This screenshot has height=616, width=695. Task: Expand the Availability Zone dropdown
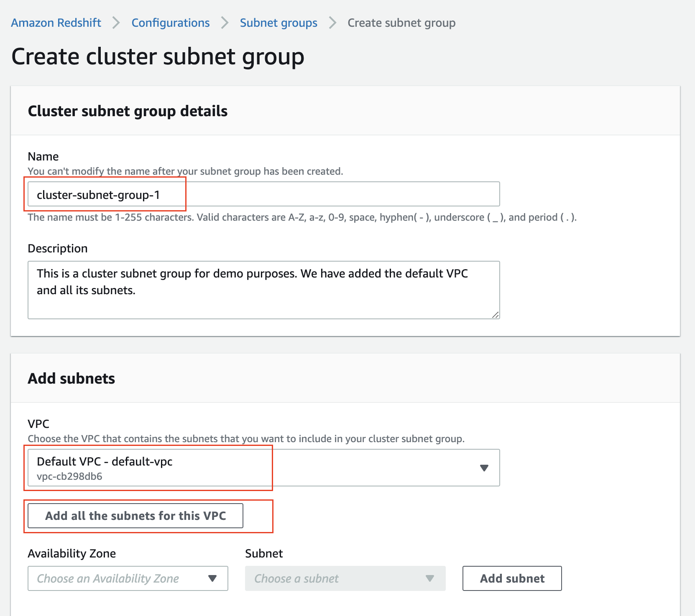pos(128,578)
